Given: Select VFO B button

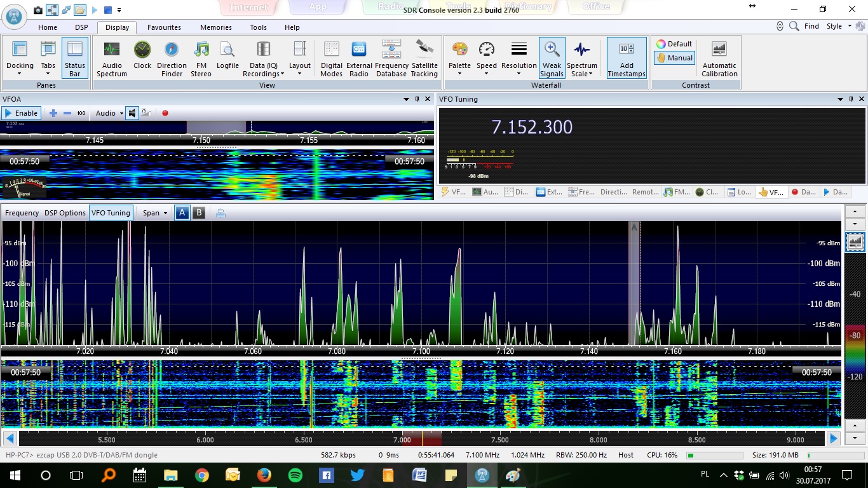Looking at the screenshot, I should 199,213.
